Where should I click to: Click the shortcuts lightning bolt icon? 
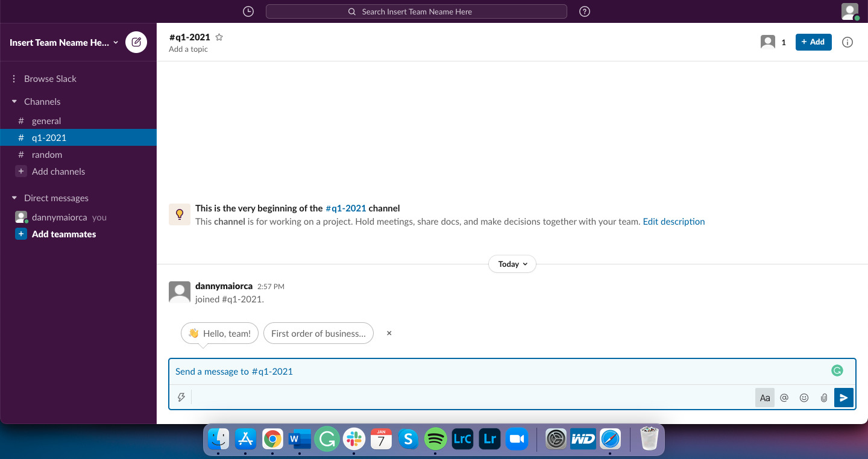click(181, 398)
